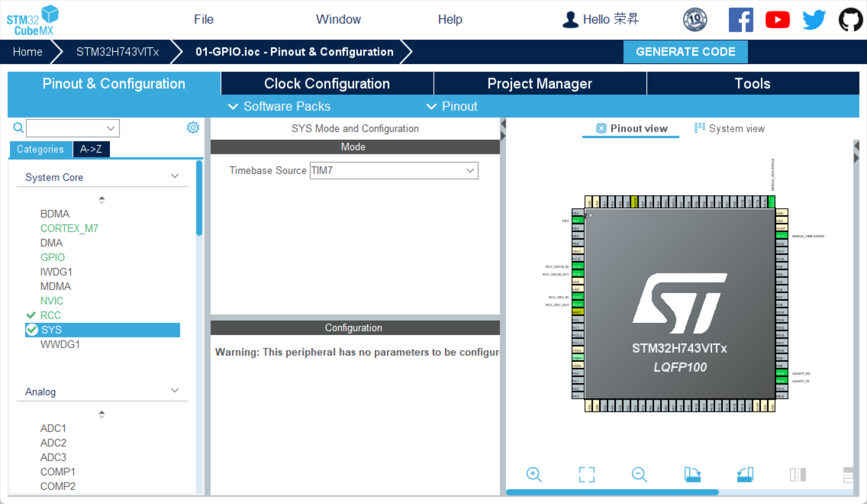The height and width of the screenshot is (504, 867).
Task: Expand the Software Packs menu
Action: pyautogui.click(x=279, y=106)
